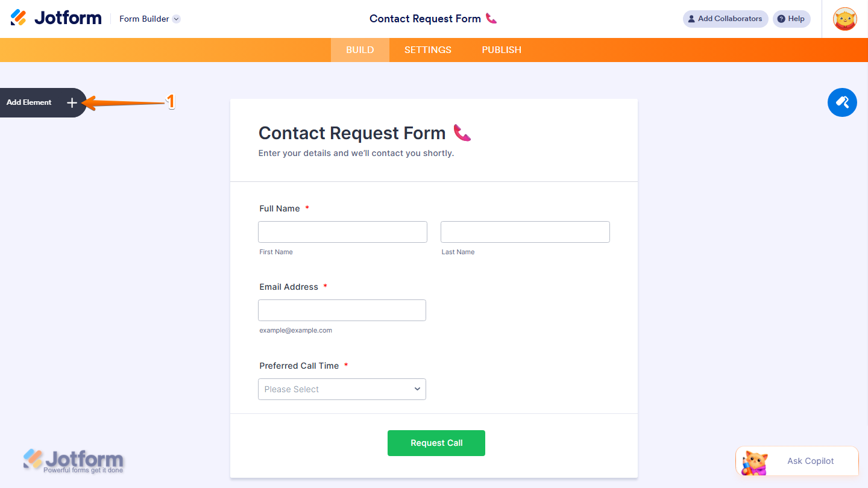868x488 pixels.
Task: Expand the Please Select menu arrow
Action: [x=417, y=389]
